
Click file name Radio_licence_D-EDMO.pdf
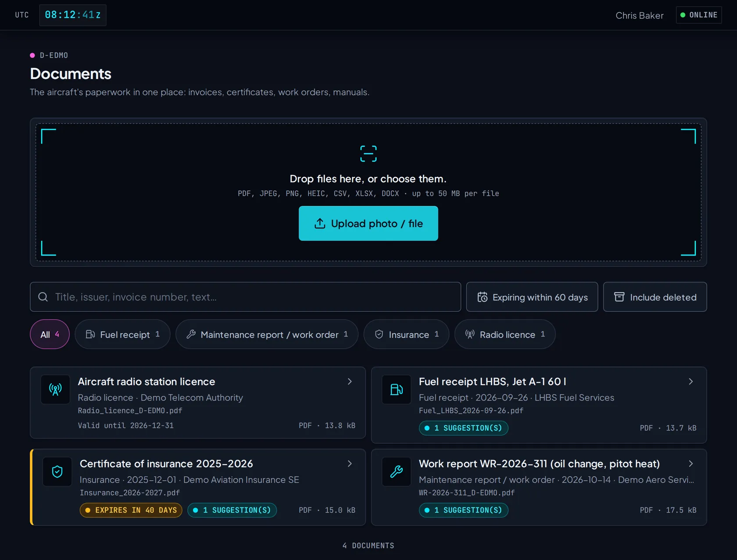[130, 410]
